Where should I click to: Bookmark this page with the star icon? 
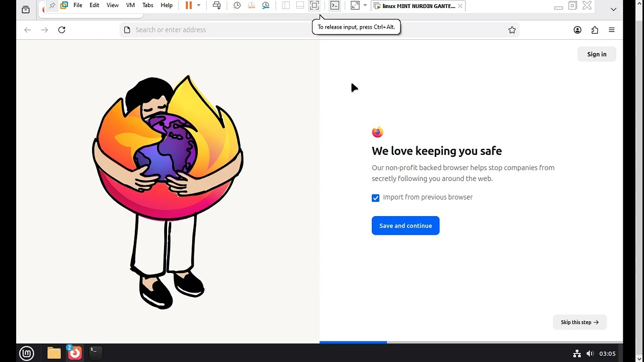[512, 30]
